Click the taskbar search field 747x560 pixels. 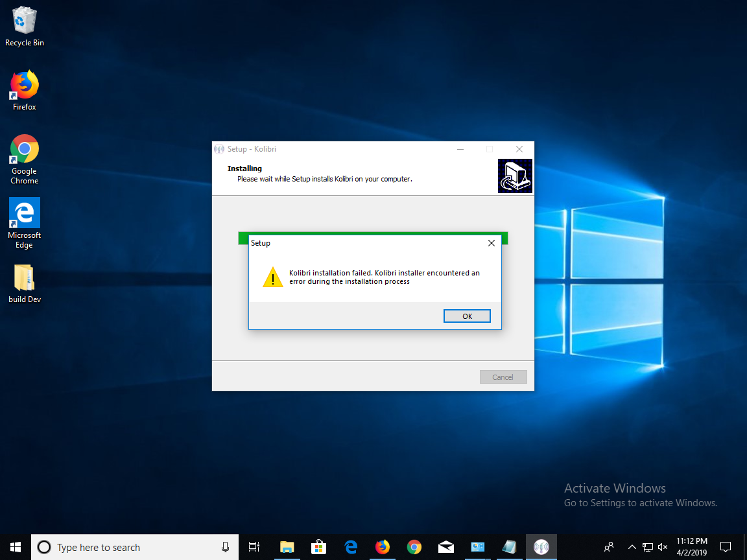[x=130, y=547]
